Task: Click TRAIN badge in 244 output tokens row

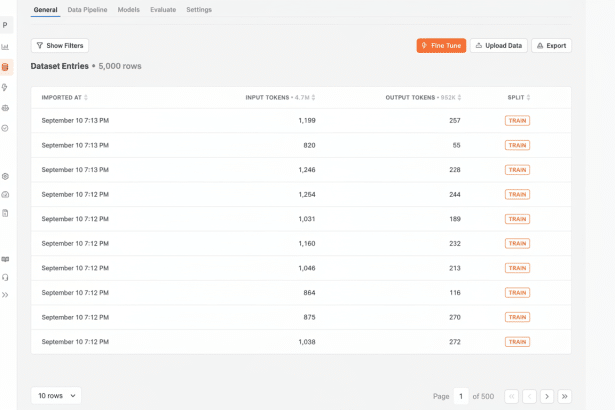Action: (517, 194)
